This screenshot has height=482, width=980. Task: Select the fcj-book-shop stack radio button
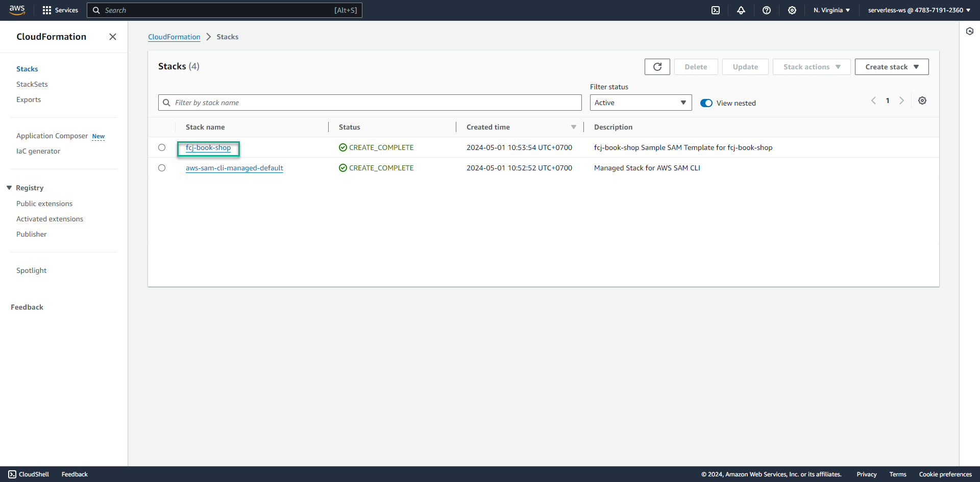click(x=162, y=147)
